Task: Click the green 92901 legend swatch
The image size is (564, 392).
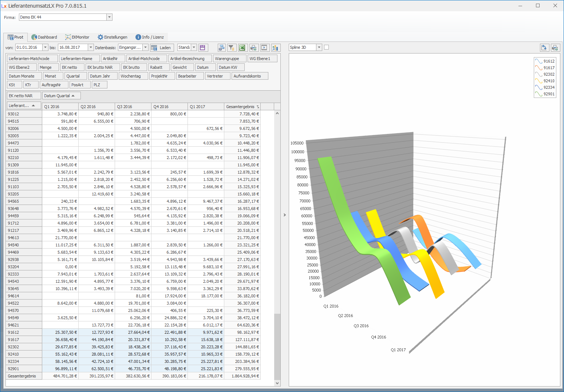Action: click(539, 94)
